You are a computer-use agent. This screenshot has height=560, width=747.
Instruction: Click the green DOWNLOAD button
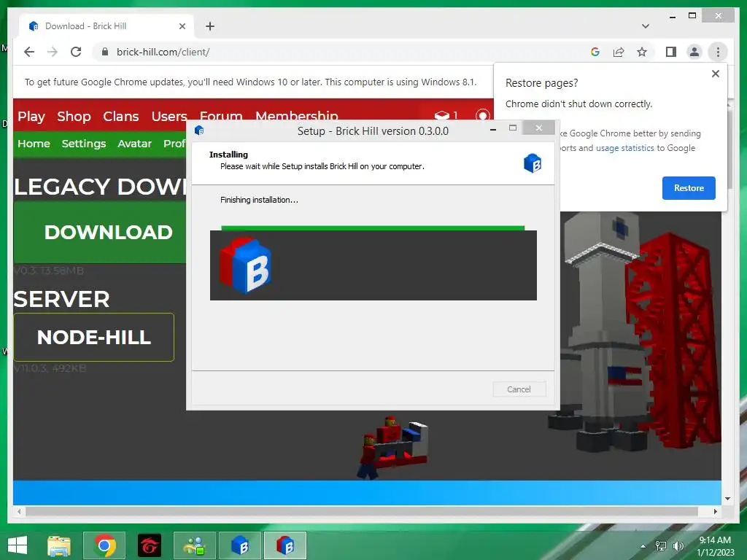pyautogui.click(x=100, y=233)
